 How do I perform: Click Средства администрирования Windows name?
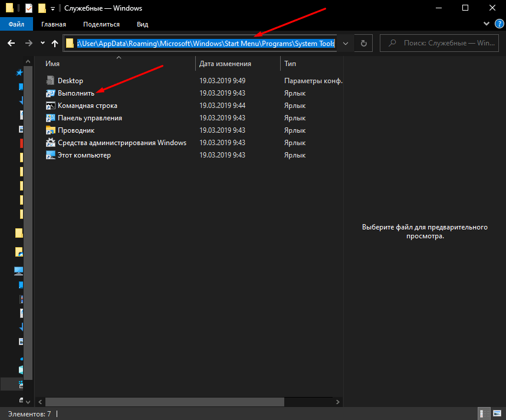pyautogui.click(x=122, y=143)
